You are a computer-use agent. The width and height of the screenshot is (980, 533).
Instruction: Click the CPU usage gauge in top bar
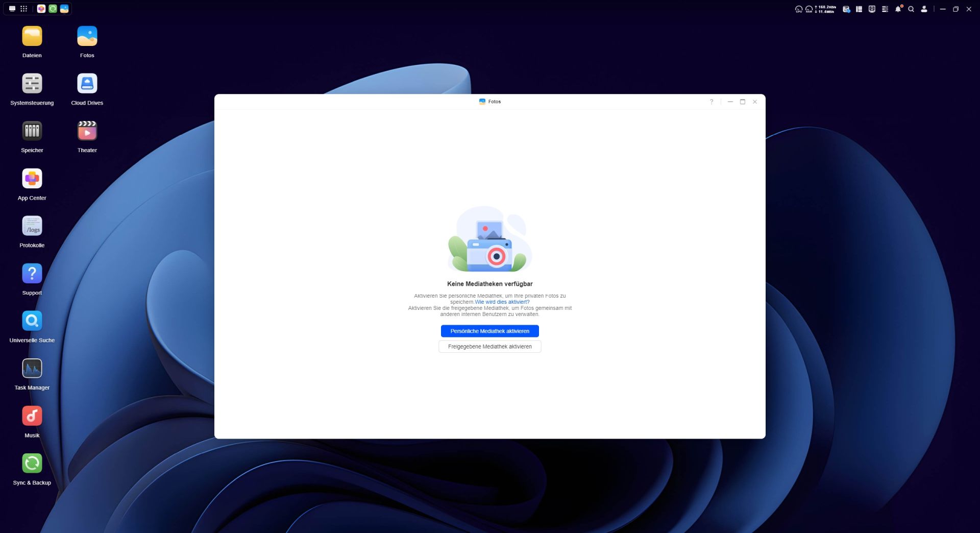798,9
